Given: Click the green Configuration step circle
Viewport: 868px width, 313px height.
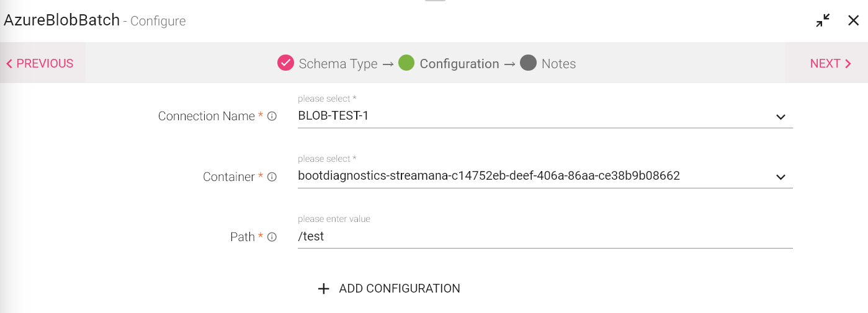Looking at the screenshot, I should 406,63.
